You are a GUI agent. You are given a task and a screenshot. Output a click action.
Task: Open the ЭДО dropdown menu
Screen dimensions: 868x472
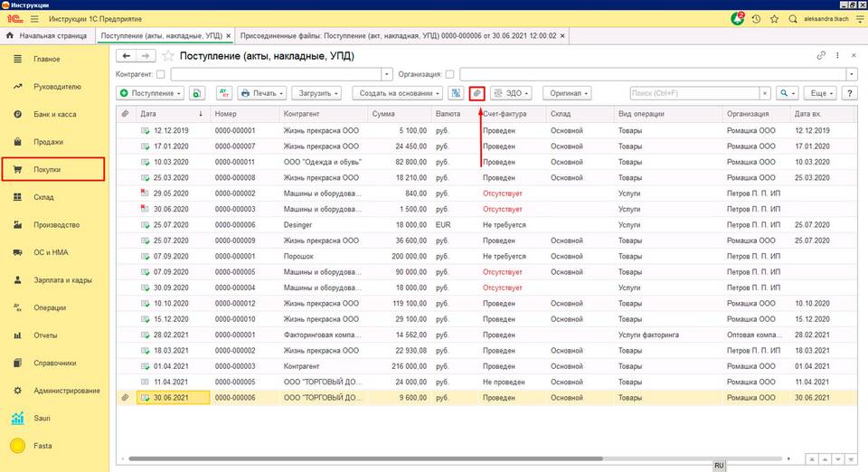(511, 93)
